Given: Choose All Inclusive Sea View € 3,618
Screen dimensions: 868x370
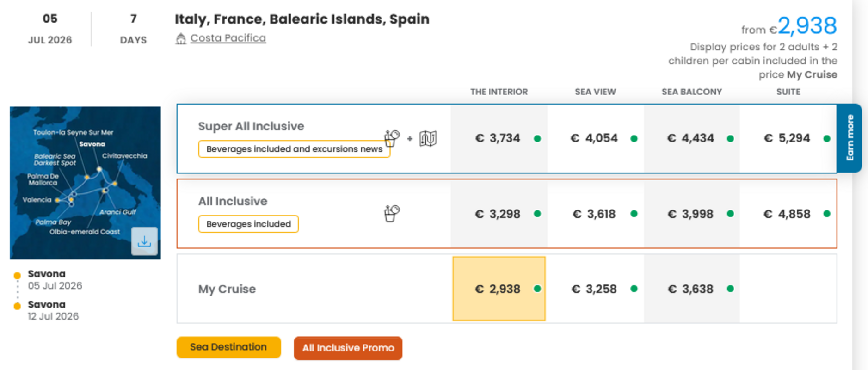Looking at the screenshot, I should pyautogui.click(x=594, y=214).
